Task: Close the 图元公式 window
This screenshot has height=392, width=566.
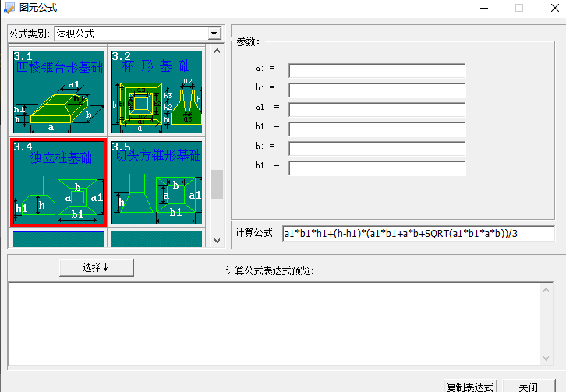Action: (x=555, y=8)
